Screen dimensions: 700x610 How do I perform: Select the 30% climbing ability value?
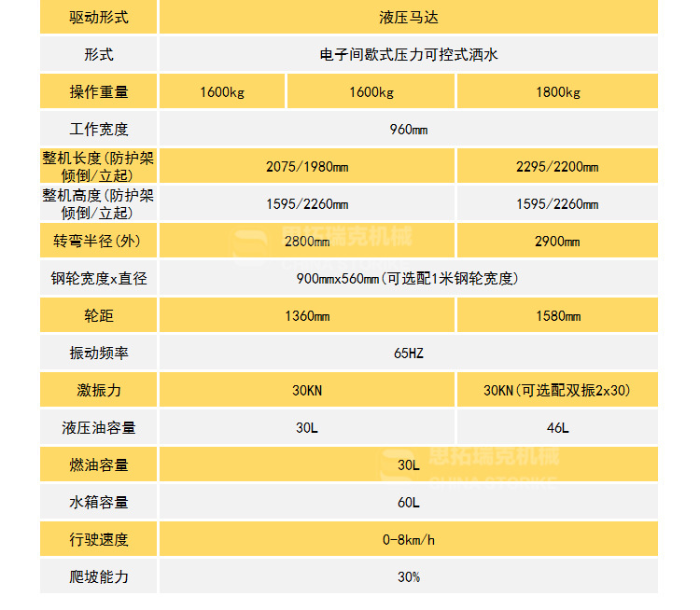tap(408, 577)
